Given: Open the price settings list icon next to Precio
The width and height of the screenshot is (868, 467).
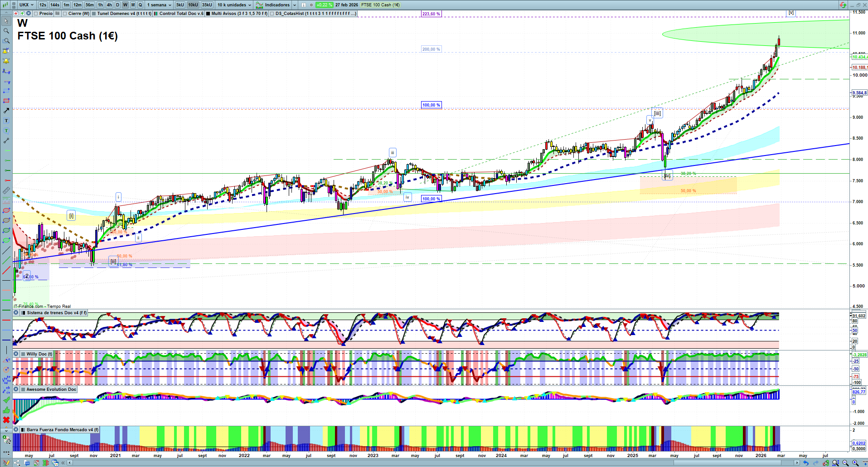Looking at the screenshot, I should (x=58, y=14).
